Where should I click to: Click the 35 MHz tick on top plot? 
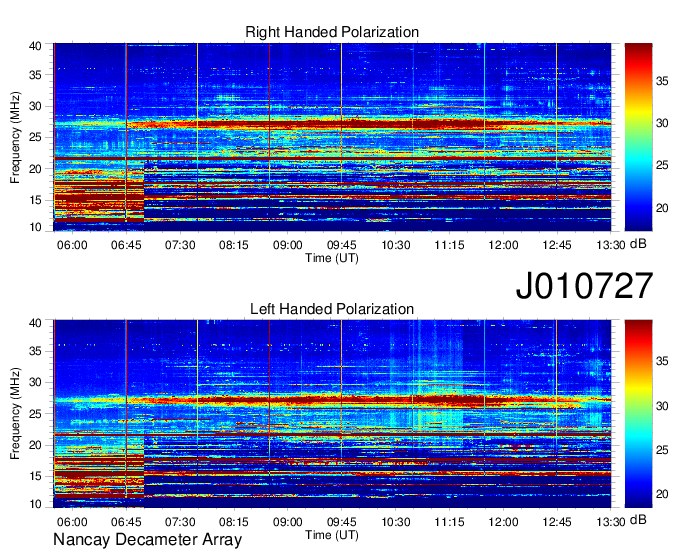pos(35,75)
